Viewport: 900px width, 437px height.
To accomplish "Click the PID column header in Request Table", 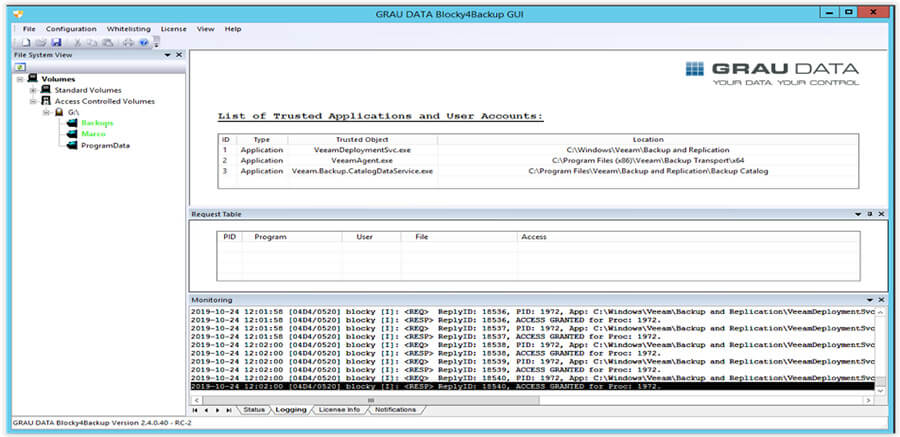I will click(230, 237).
